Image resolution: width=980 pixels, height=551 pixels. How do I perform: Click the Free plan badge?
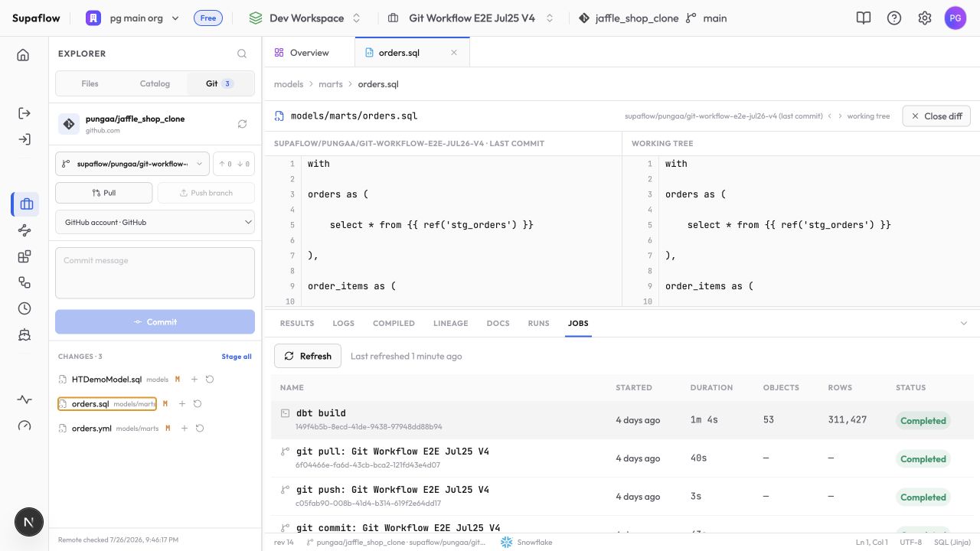click(x=208, y=18)
